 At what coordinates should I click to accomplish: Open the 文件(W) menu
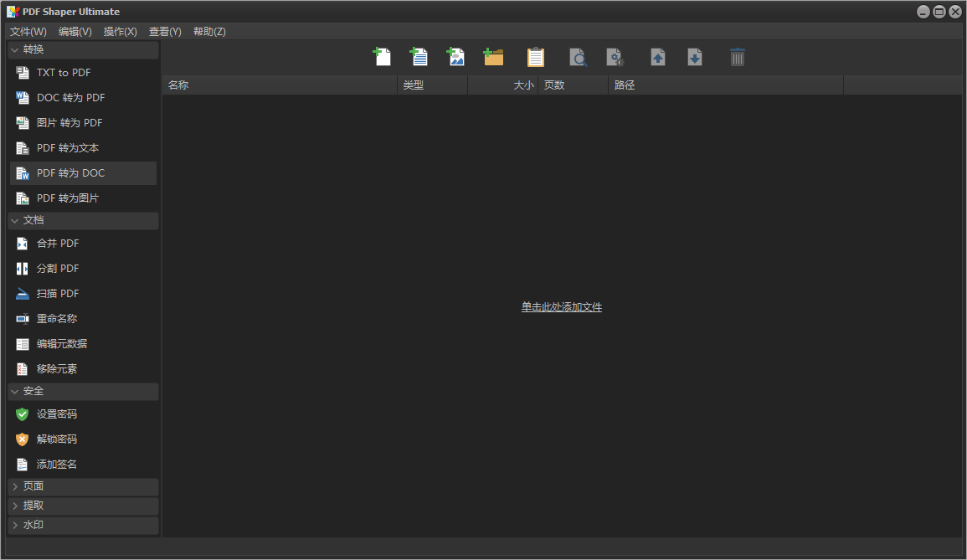pyautogui.click(x=28, y=32)
